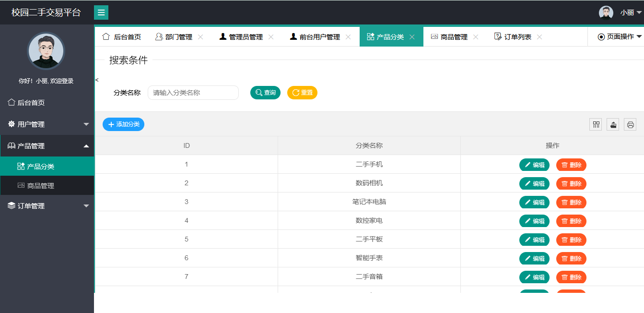
Task: Click the column display toggle grid icon
Action: point(595,124)
